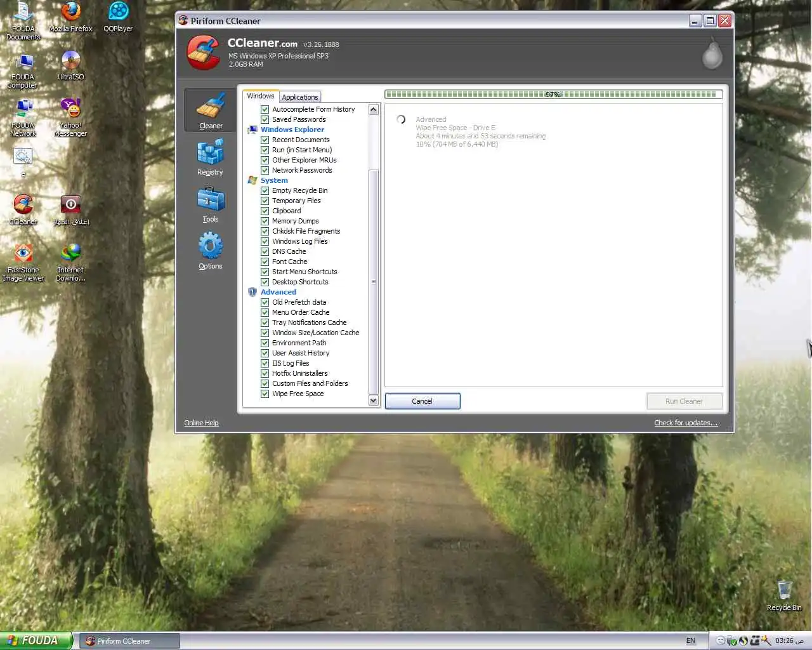812x650 pixels.
Task: Toggle Custom Files and Folders checkbox
Action: (265, 383)
